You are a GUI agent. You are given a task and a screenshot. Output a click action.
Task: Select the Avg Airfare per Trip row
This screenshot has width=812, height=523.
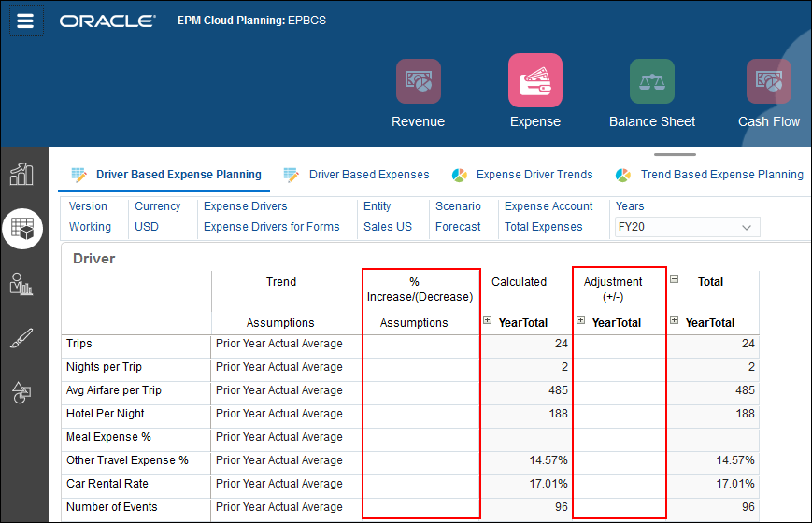pos(136,392)
